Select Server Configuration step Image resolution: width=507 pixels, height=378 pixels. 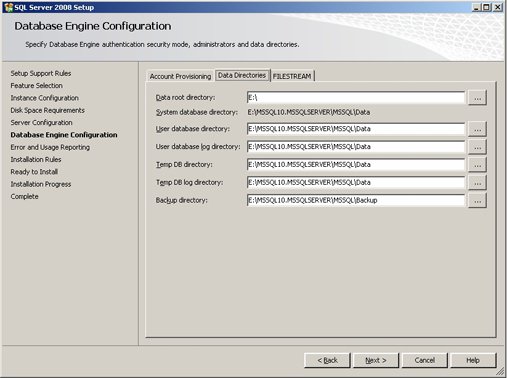[41, 123]
